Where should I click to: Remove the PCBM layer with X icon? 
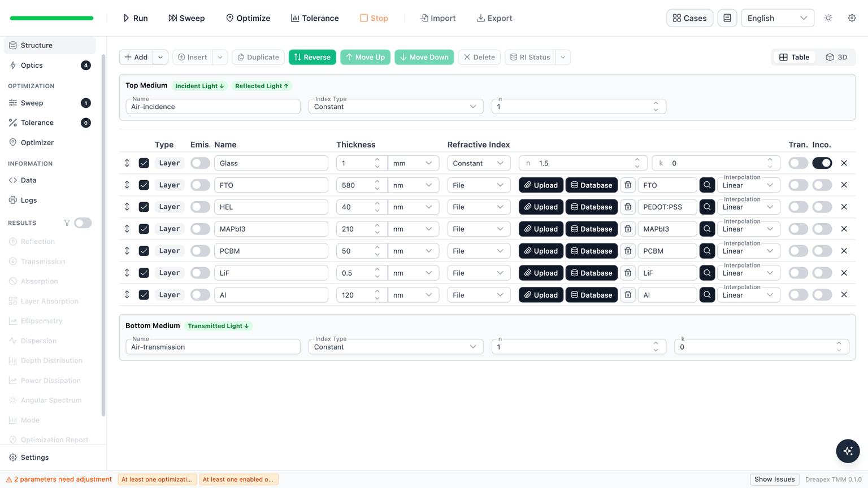[x=844, y=251]
